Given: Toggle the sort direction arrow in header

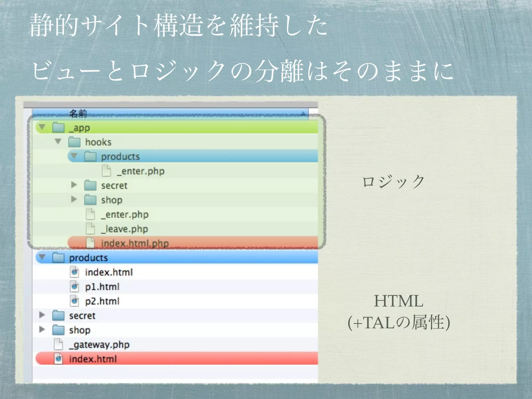Looking at the screenshot, I should [x=303, y=114].
